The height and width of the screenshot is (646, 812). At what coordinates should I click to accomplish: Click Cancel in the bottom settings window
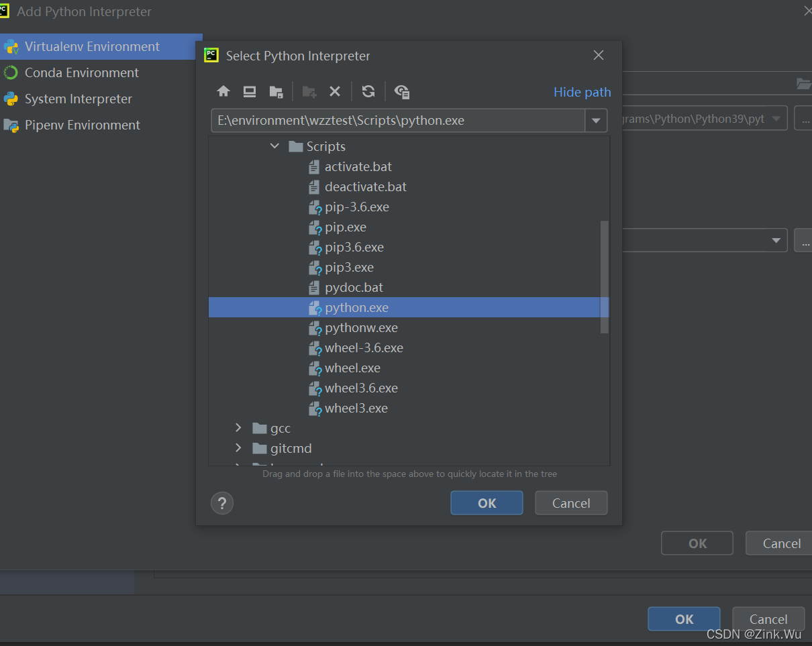coord(768,619)
